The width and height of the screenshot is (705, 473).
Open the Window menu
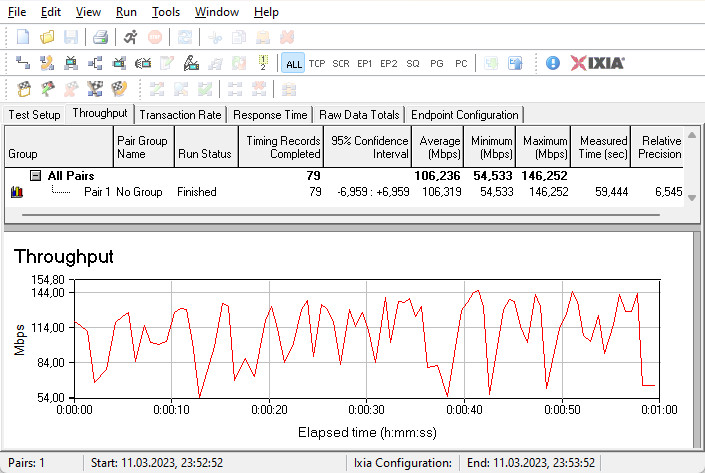click(x=217, y=12)
